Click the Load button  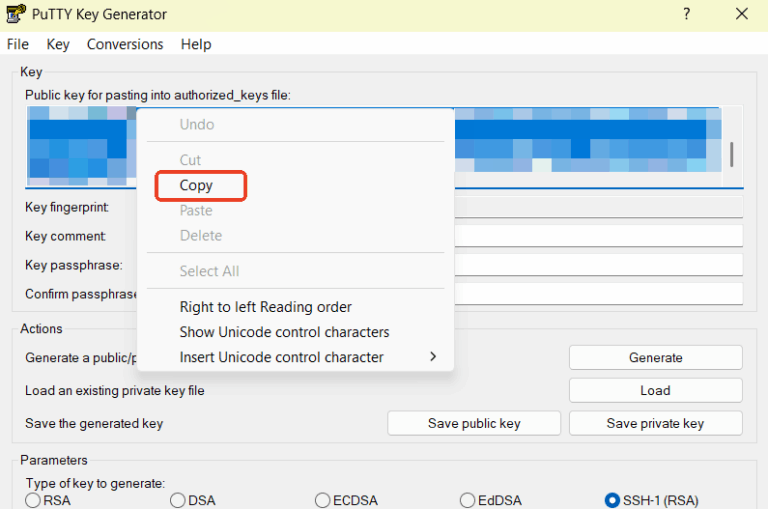point(655,390)
